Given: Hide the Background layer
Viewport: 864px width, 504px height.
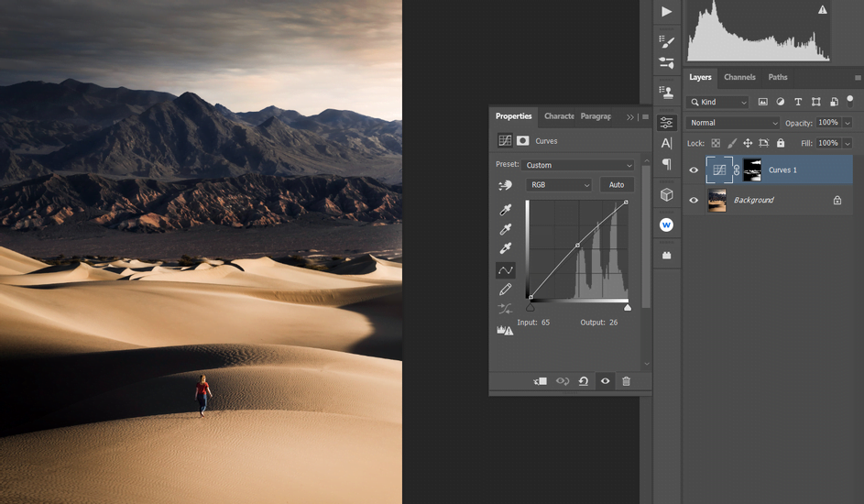Looking at the screenshot, I should click(x=694, y=200).
